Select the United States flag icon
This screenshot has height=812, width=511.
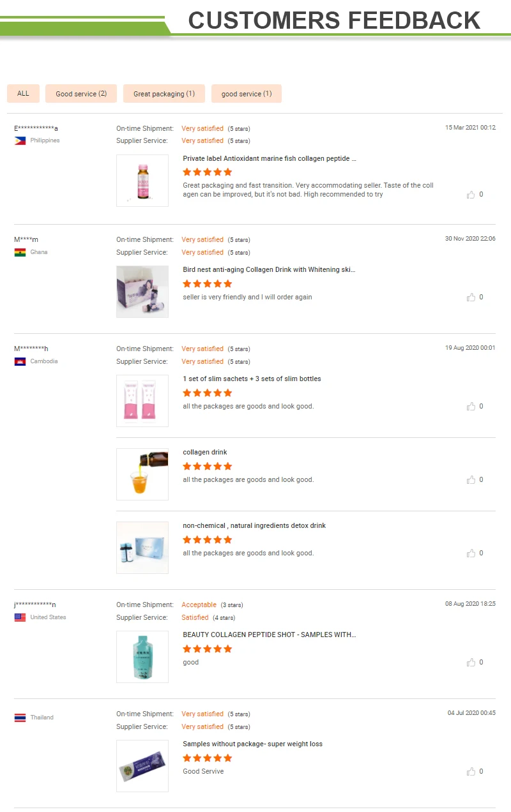(x=19, y=617)
